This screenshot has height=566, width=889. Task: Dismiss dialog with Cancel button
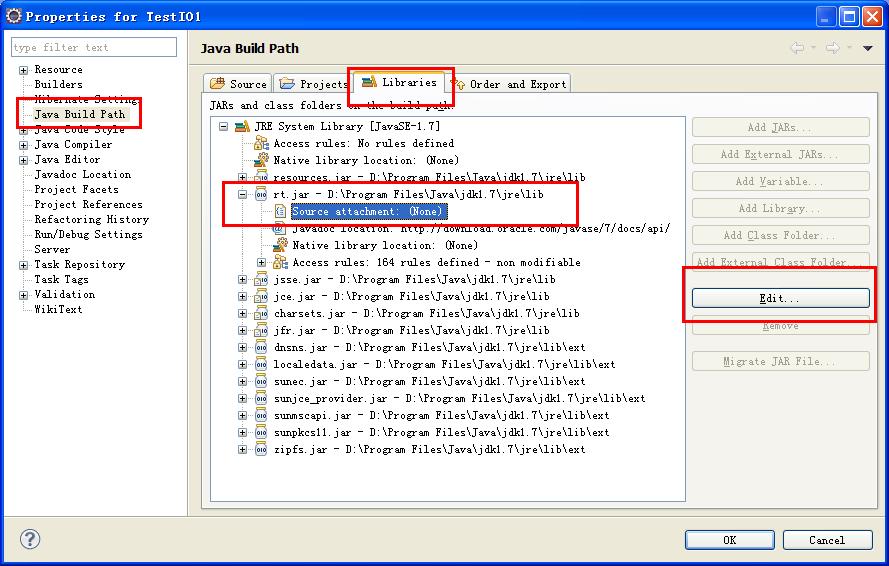click(827, 540)
